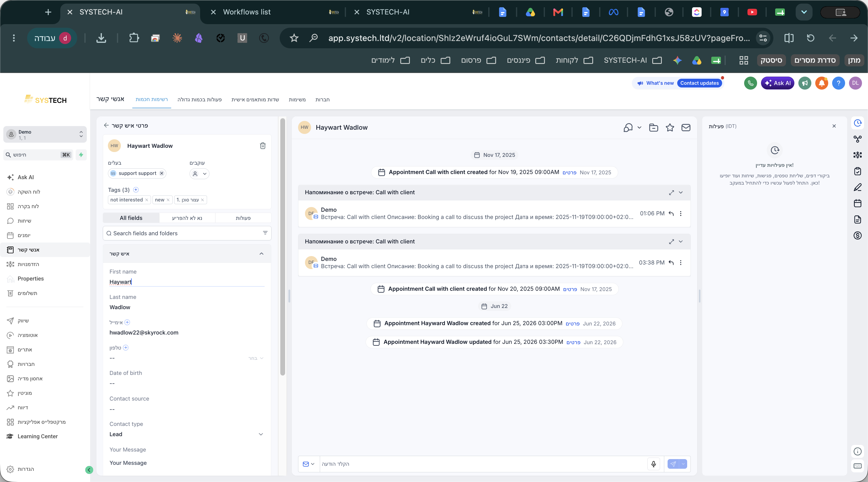Open DL user profile avatar
The image size is (868, 482).
pos(855,83)
